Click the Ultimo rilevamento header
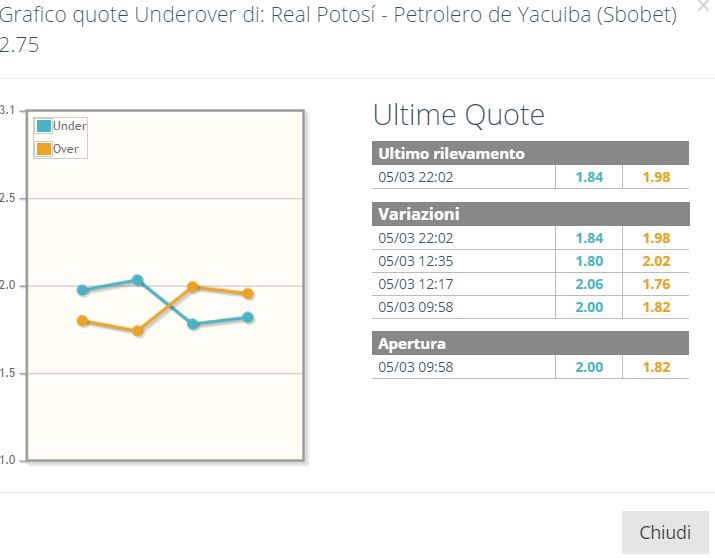Image resolution: width=715 pixels, height=558 pixels. pos(530,153)
